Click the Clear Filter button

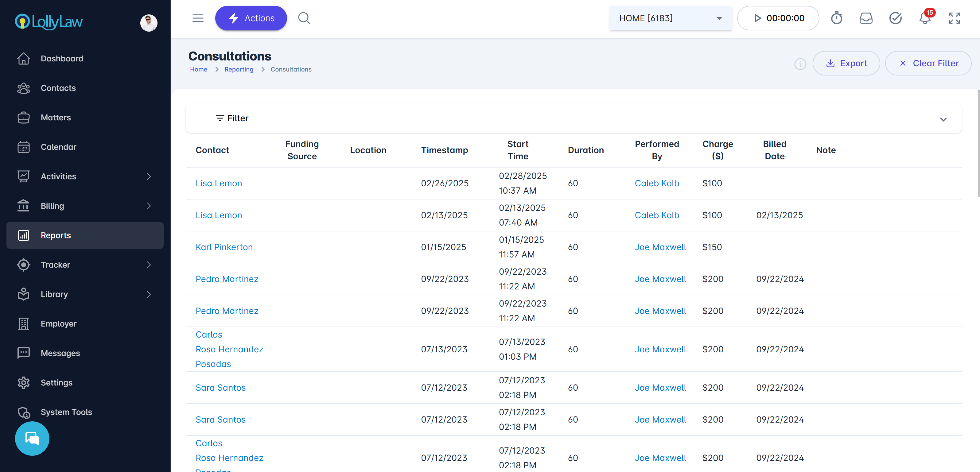(928, 63)
